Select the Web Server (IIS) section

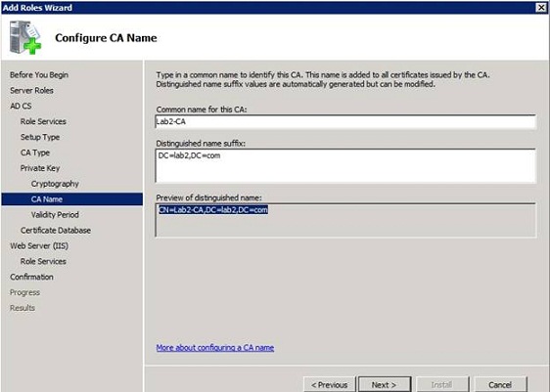click(39, 246)
